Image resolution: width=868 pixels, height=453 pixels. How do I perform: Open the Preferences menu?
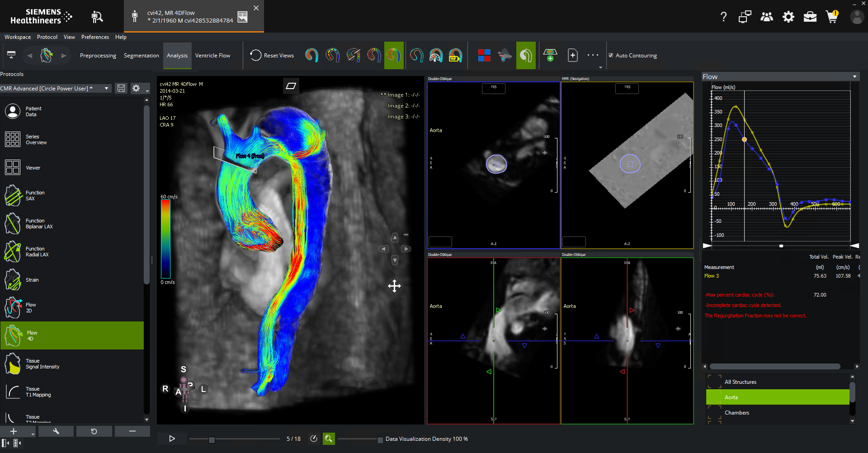click(95, 37)
